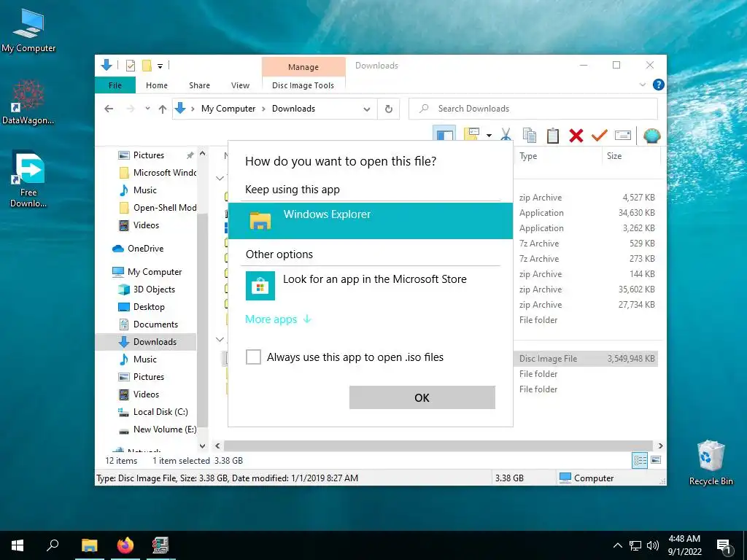Open the notification center icon
747x560 pixels.
coord(724,546)
